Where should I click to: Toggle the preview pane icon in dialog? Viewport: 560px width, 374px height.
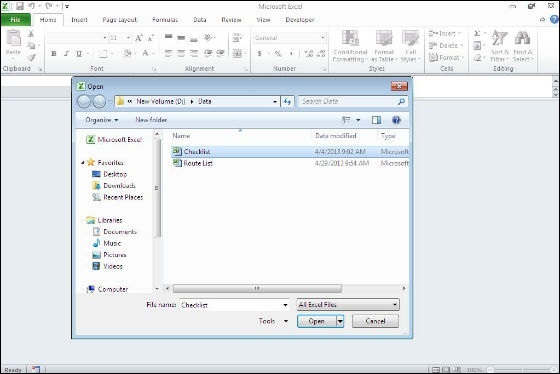click(376, 120)
